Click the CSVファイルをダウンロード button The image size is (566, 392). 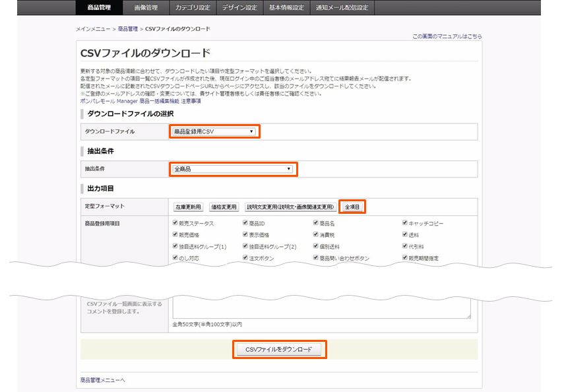tap(279, 349)
